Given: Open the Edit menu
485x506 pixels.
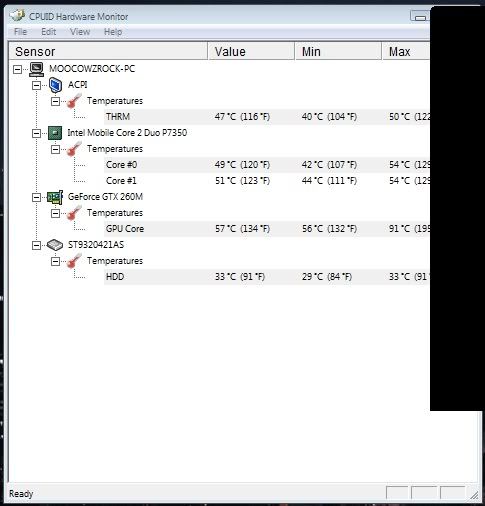Looking at the screenshot, I should [49, 32].
